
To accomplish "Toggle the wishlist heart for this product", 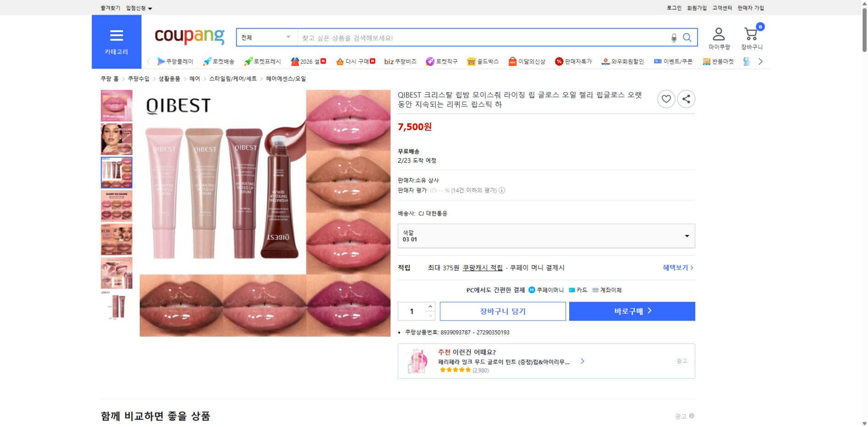I will [666, 99].
